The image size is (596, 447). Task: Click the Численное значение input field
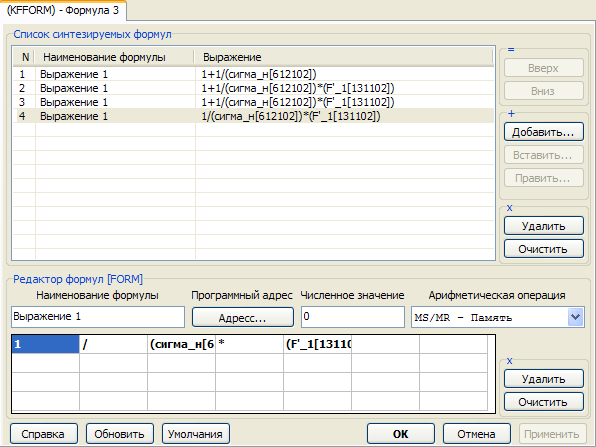click(353, 317)
